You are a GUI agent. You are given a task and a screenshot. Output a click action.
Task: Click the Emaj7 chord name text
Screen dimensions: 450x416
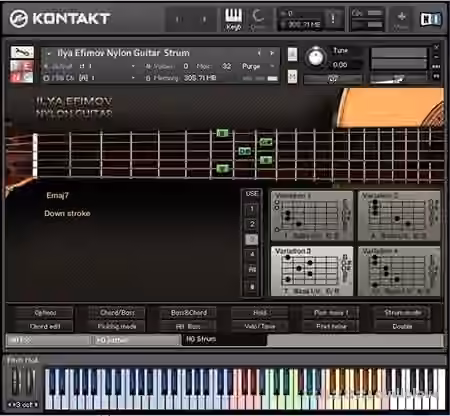(57, 195)
